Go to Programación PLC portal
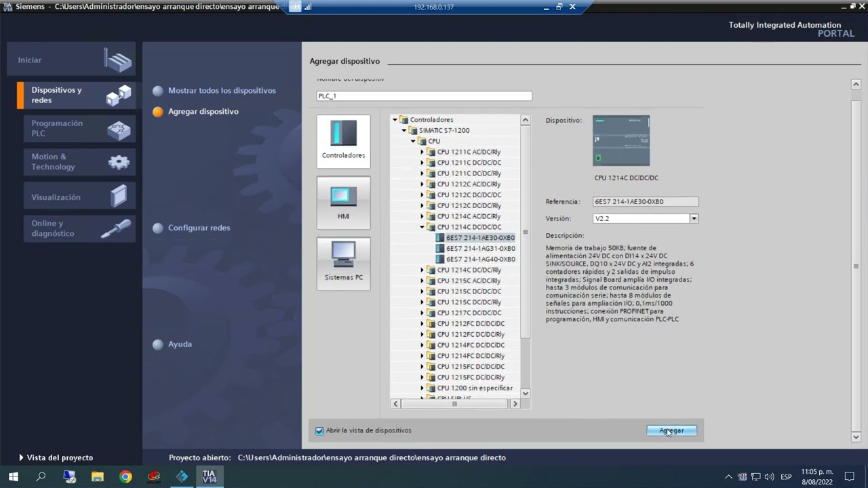 point(79,128)
